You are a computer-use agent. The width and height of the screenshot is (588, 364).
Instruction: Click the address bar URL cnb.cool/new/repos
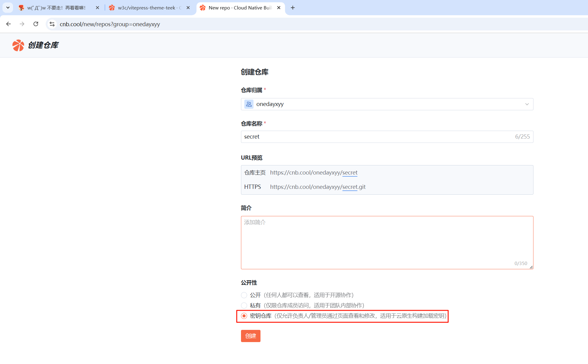coord(110,24)
